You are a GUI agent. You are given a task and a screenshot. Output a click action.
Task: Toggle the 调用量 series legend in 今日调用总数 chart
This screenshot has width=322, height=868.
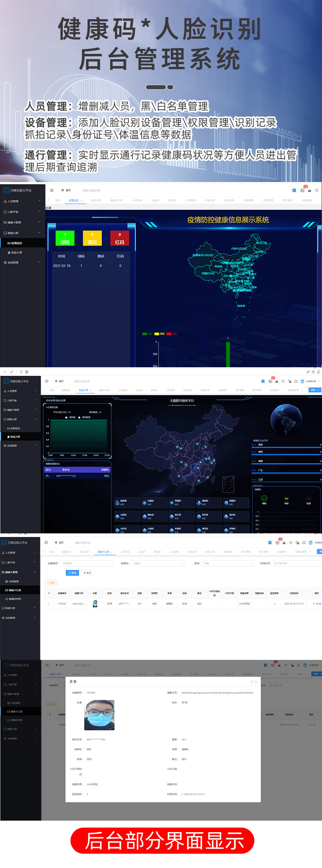point(70,417)
